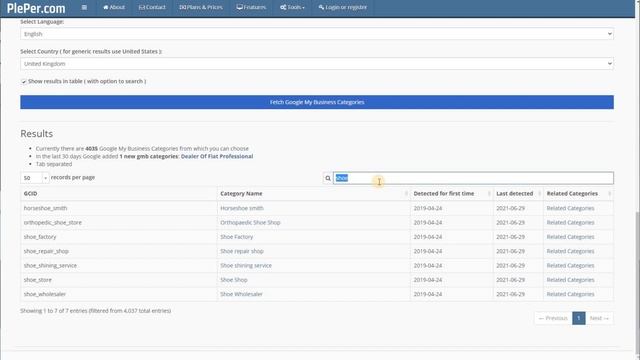
Task: Click the Results heading text
Action: 36,134
